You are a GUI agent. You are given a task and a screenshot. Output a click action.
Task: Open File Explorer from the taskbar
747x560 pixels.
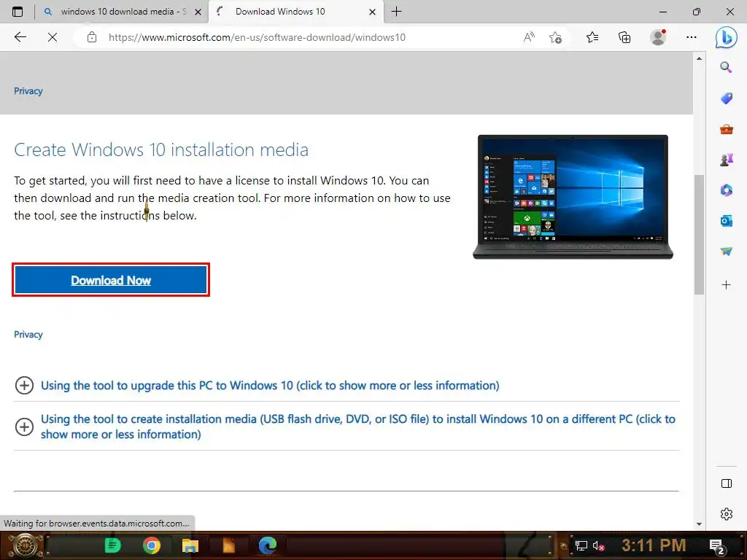point(190,545)
